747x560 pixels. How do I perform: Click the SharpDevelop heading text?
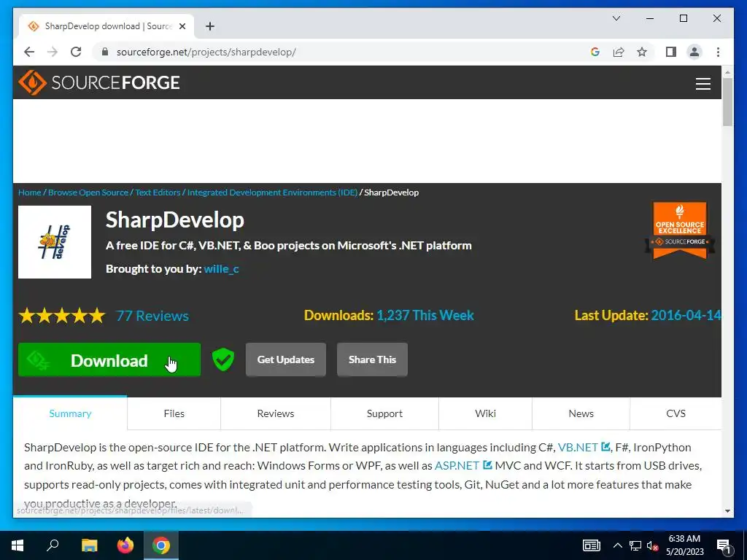click(175, 220)
